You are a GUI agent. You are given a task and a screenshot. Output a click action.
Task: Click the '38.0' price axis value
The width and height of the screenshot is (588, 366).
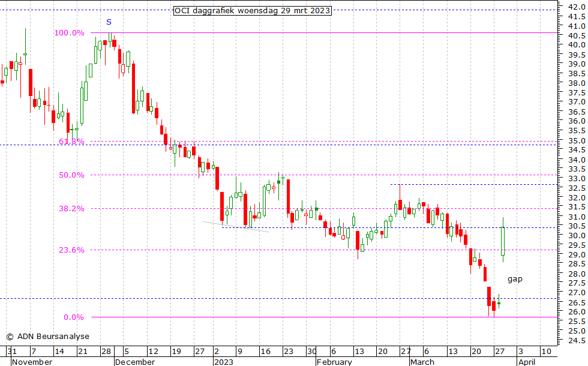tap(577, 83)
